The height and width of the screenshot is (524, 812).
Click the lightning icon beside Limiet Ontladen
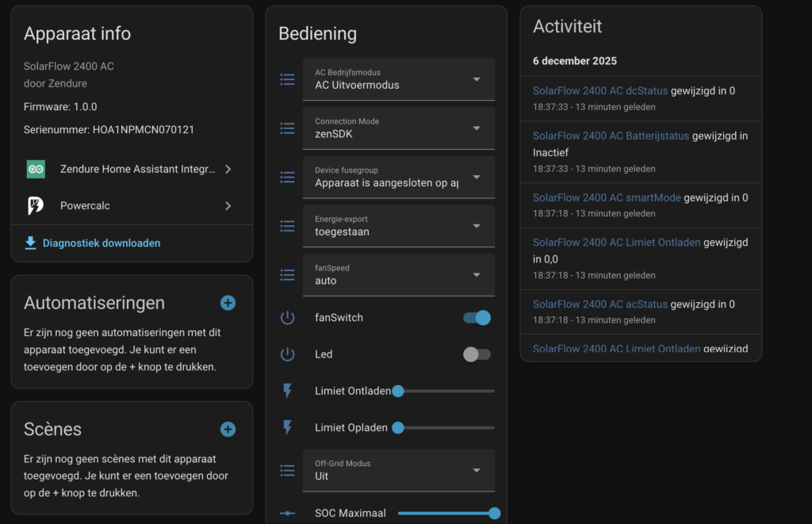pos(287,391)
